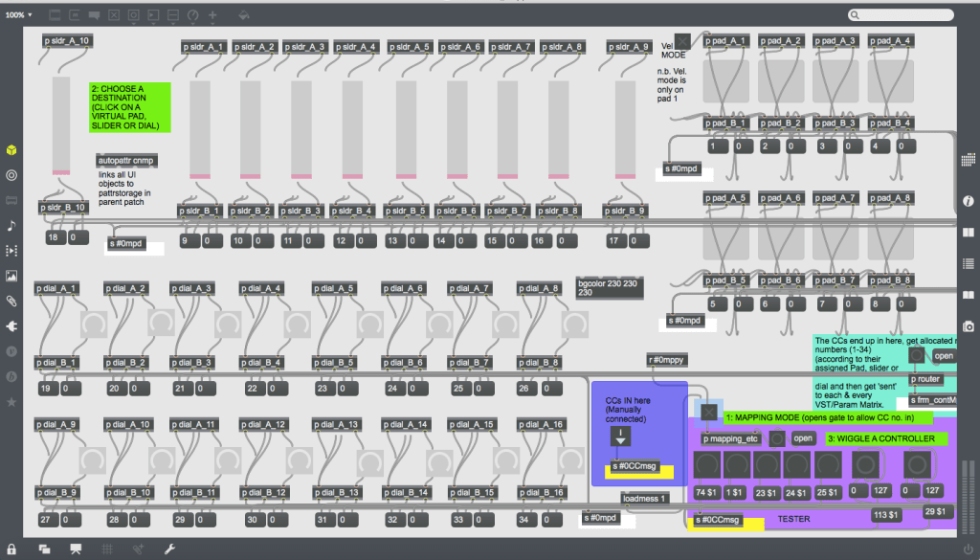Click the camera Snapshots icon on right sidebar

969,326
